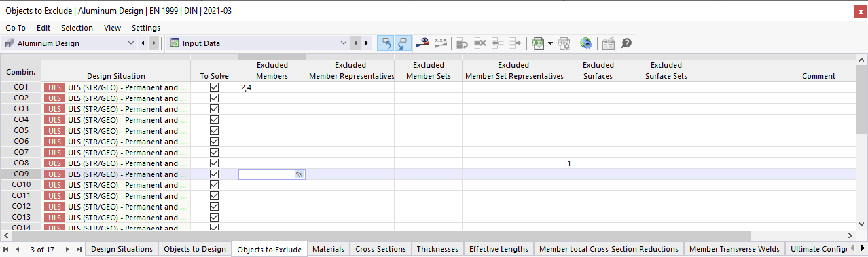
Task: Expand the Input Data dropdown
Action: coord(344,43)
